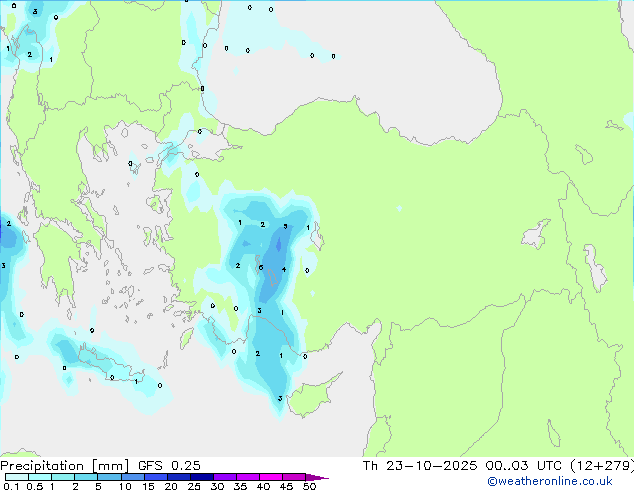Select the 20–25 mm legend swatch

[x=178, y=477]
